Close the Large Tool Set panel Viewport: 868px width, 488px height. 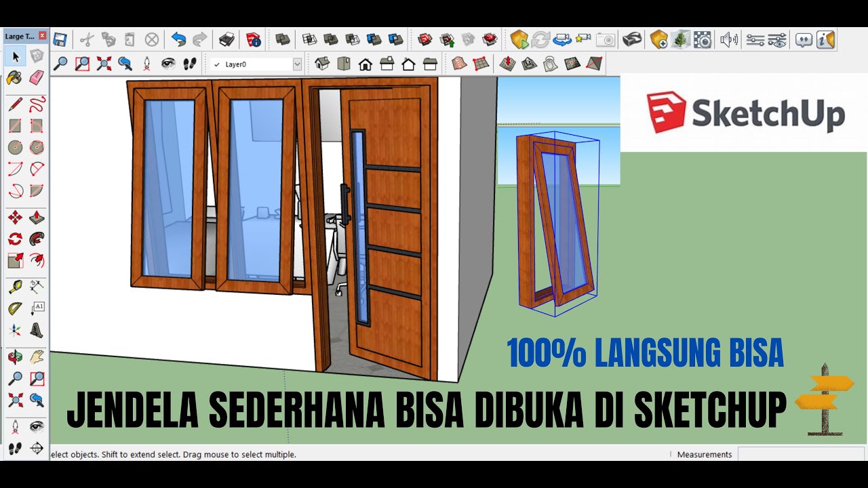(x=42, y=36)
